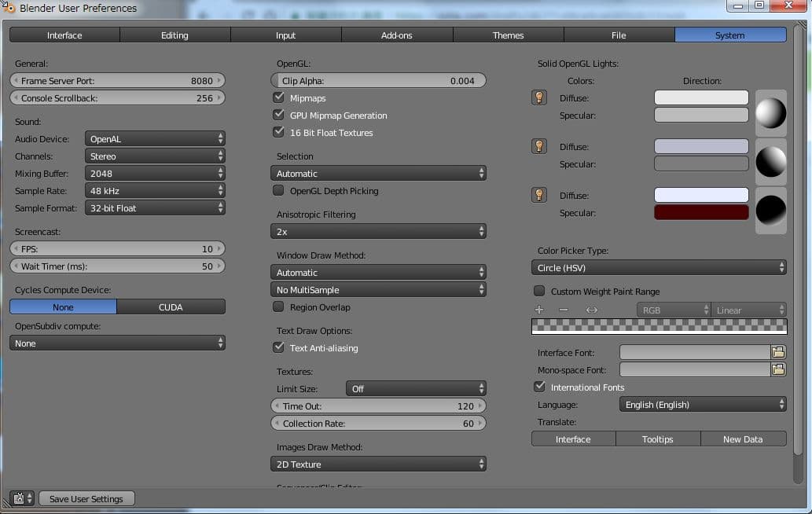Open Selection method dropdown
The height and width of the screenshot is (514, 812).
(378, 174)
